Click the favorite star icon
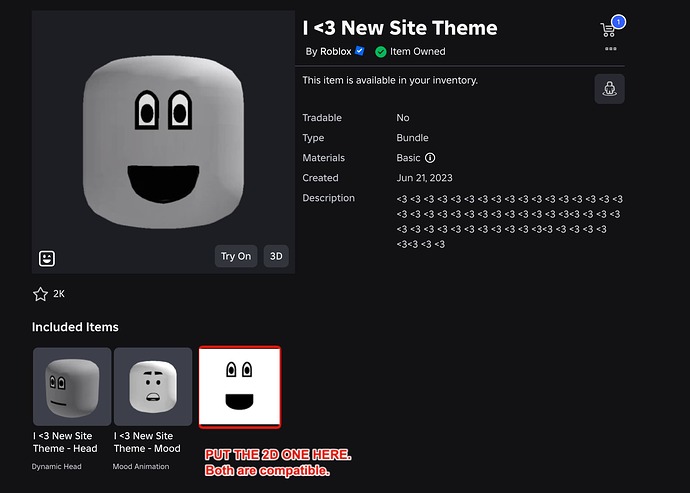Screen dimensions: 690x493 click(40, 294)
